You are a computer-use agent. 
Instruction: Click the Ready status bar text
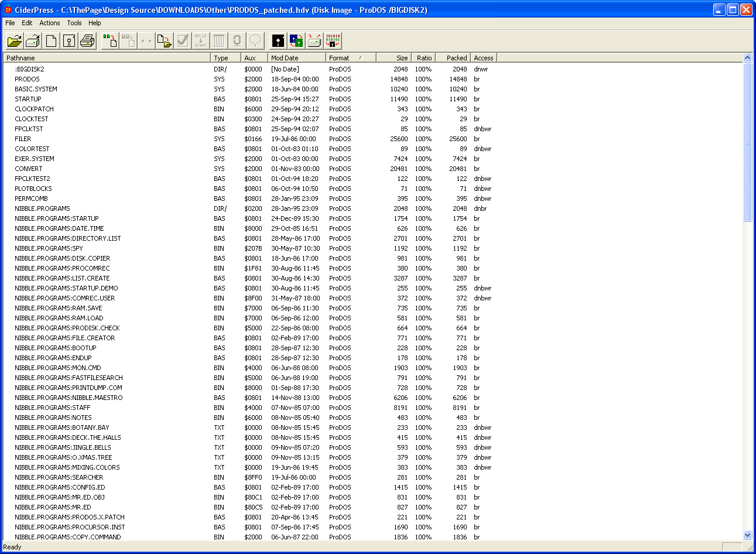pos(12,547)
